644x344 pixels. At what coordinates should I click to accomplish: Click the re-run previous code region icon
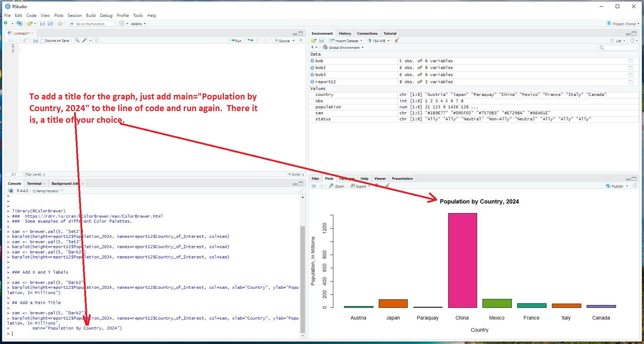[x=250, y=40]
